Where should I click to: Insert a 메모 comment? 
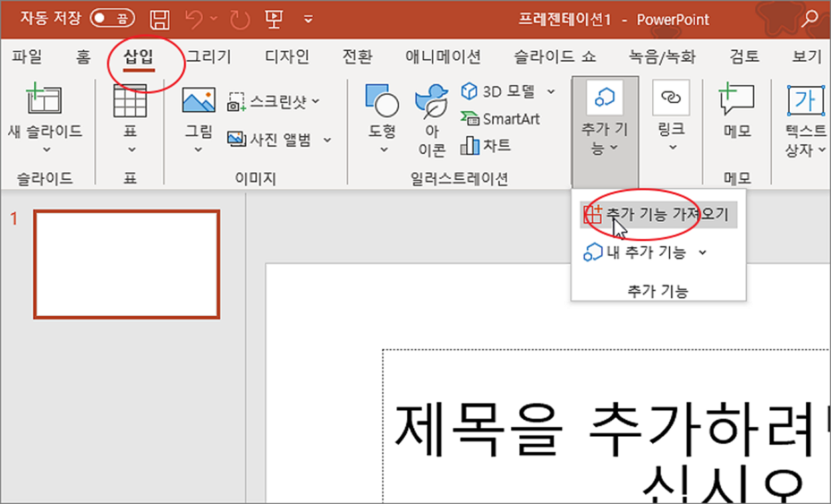[737, 110]
